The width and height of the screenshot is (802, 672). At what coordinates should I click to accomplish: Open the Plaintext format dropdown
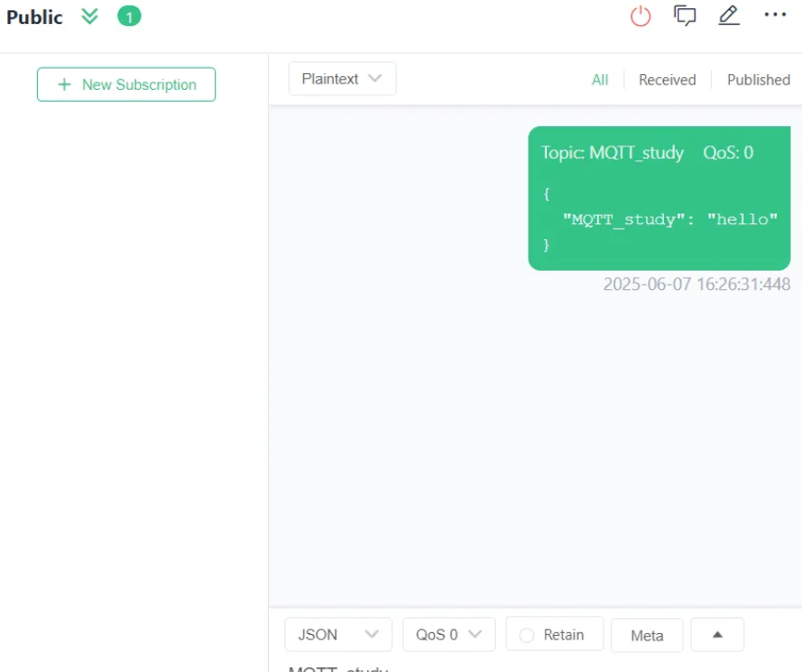[x=342, y=79]
